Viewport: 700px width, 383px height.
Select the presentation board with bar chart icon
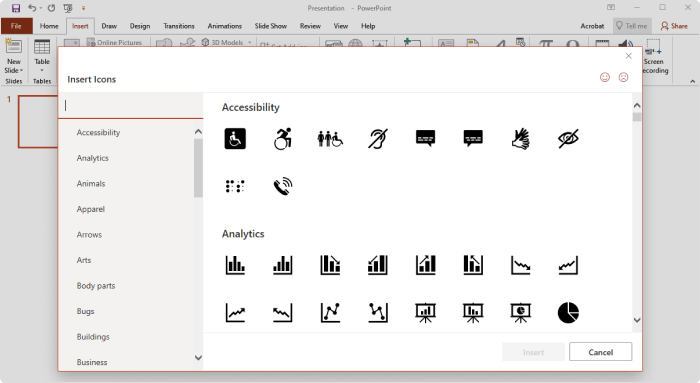point(425,312)
